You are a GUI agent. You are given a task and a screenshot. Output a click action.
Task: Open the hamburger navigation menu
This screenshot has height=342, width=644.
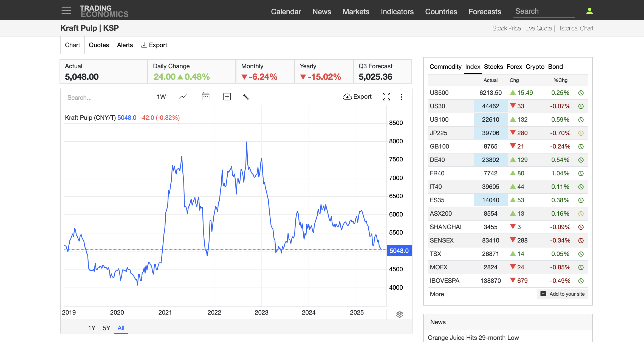coord(66,11)
